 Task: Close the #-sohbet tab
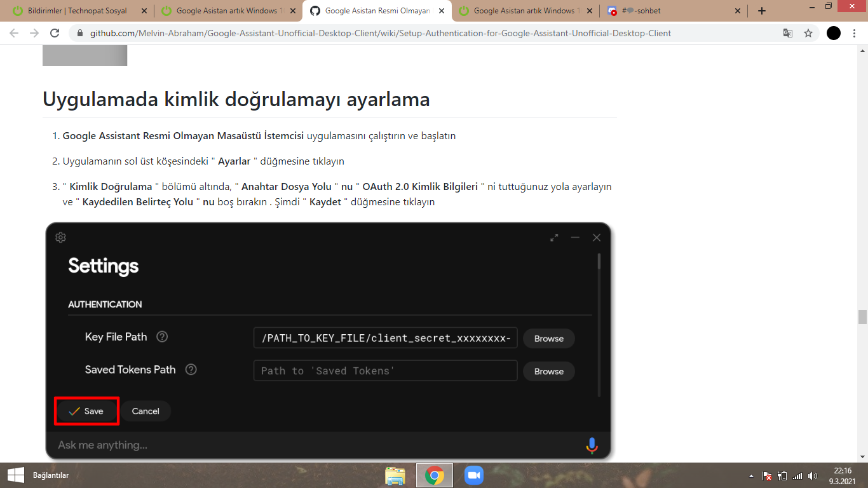(x=738, y=11)
